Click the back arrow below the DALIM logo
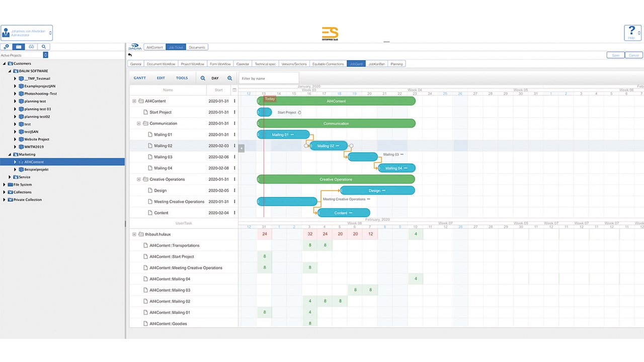This screenshot has height=362, width=644. [x=130, y=55]
